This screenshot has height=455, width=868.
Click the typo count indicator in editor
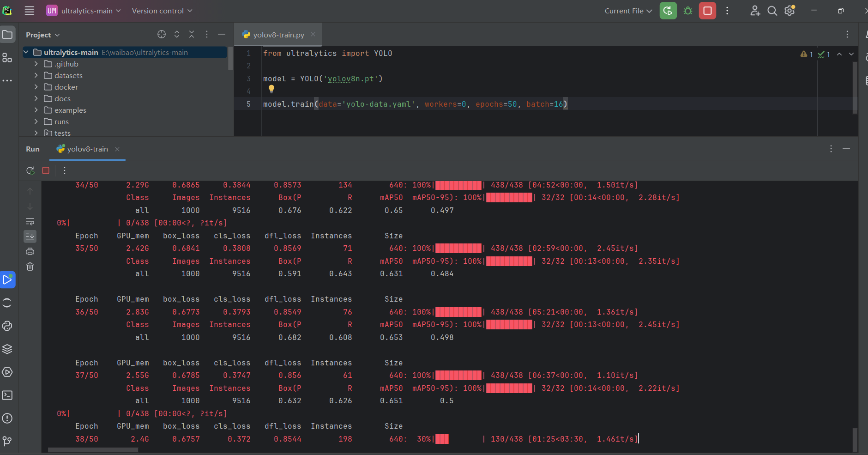(x=824, y=54)
